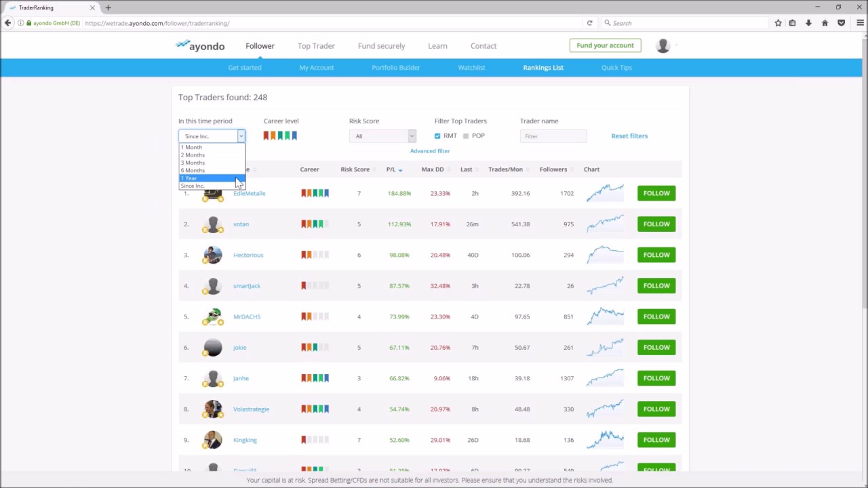The height and width of the screenshot is (488, 868).
Task: Open the user profile avatar menu
Action: click(x=663, y=45)
